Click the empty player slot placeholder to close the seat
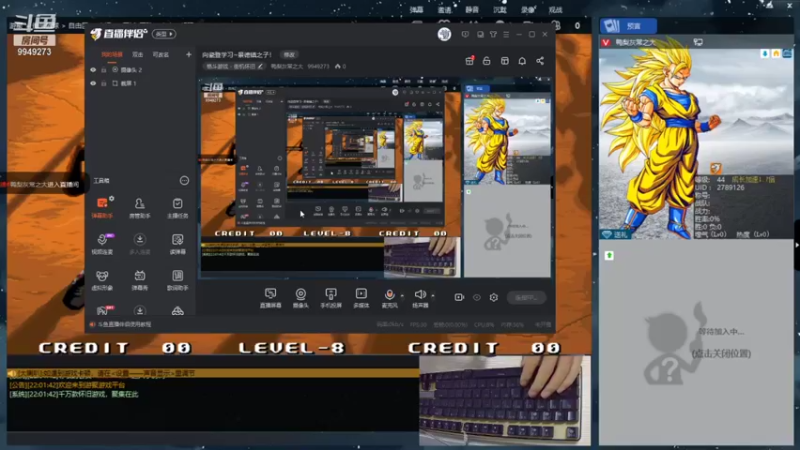Screen dimensions: 800x450 [696, 343]
